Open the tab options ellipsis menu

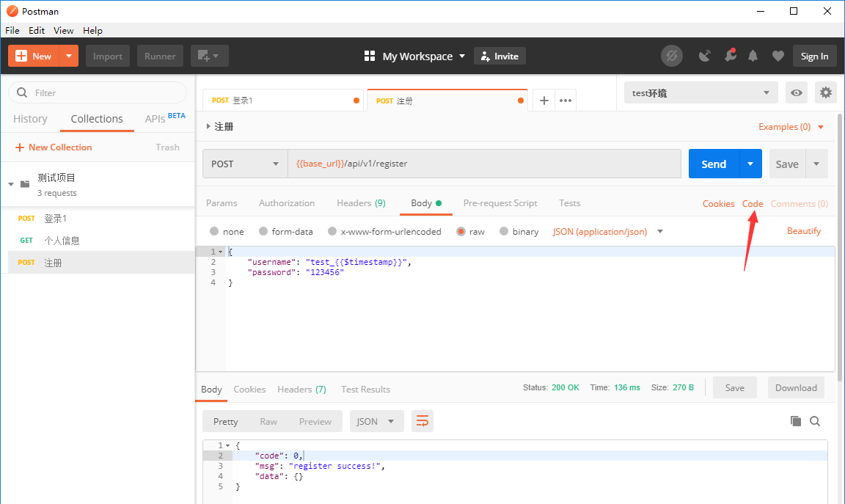(566, 101)
